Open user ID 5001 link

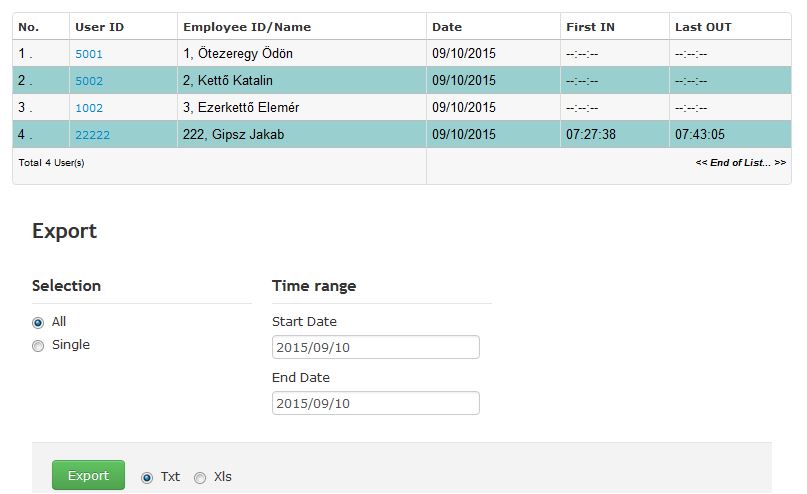click(x=89, y=54)
